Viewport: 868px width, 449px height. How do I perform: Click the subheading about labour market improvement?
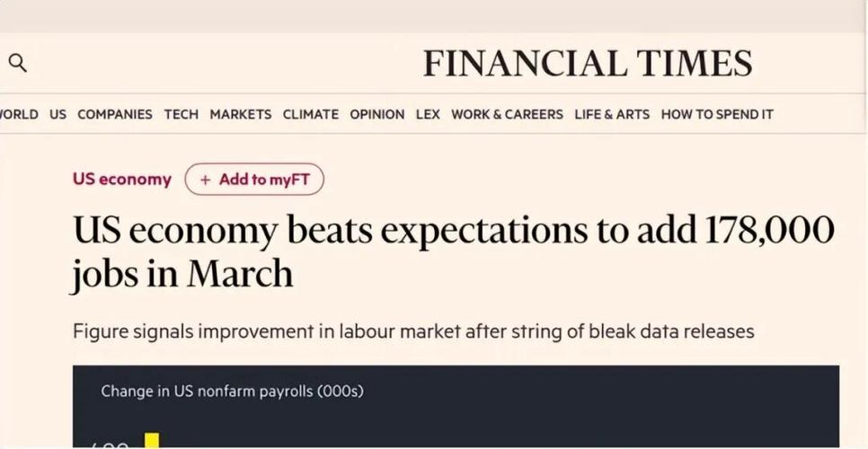click(x=412, y=331)
